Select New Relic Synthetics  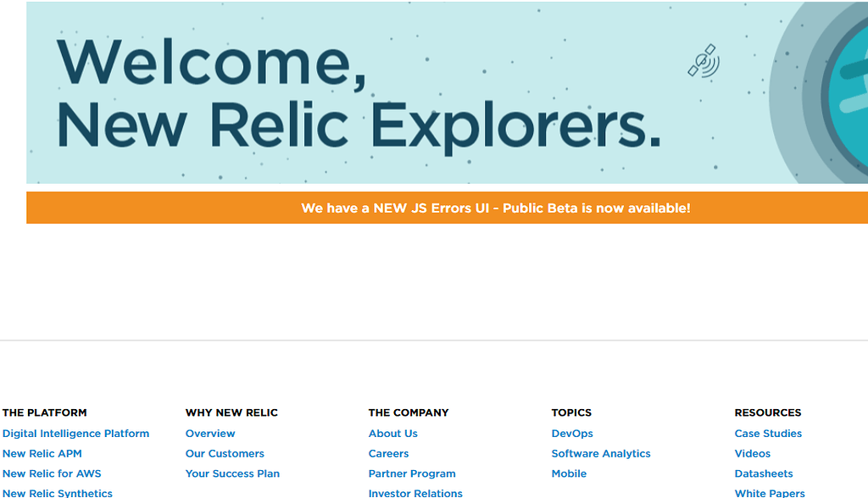pyautogui.click(x=56, y=492)
